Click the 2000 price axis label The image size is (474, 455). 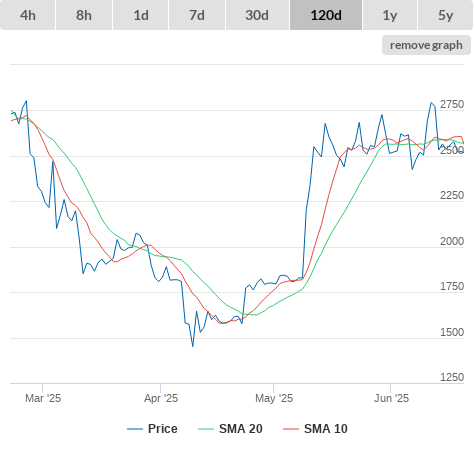pyautogui.click(x=452, y=241)
